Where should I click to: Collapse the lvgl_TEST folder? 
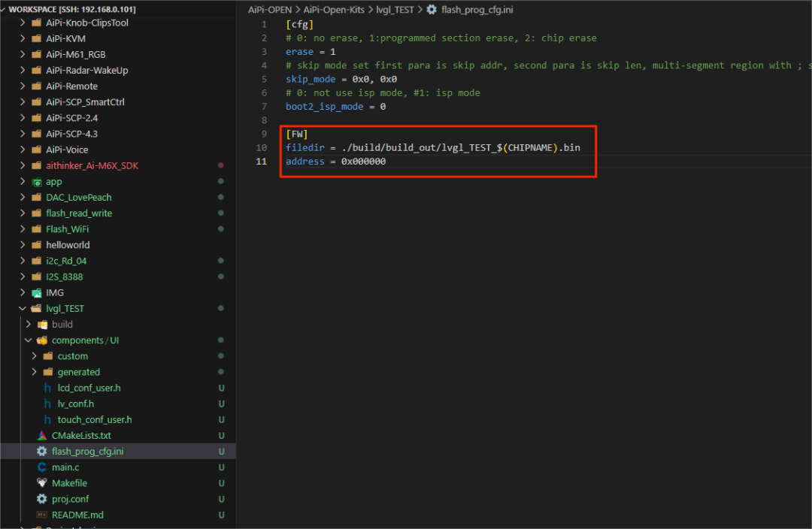[23, 309]
